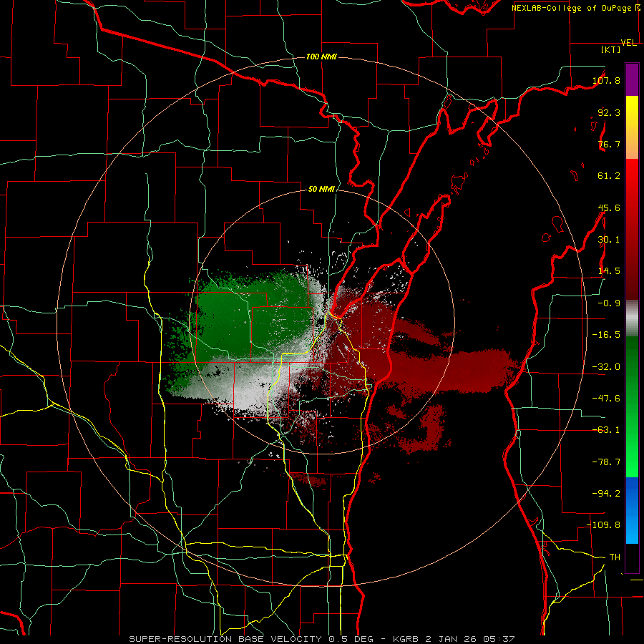Click the 45.6 value on velocity scale
Image resolution: width=644 pixels, height=644 pixels.
click(x=609, y=208)
